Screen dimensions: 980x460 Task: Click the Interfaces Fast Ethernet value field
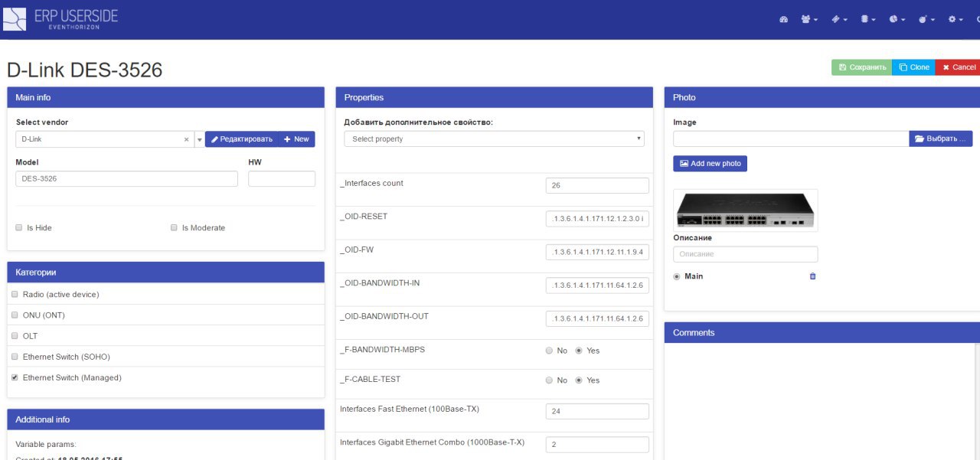pyautogui.click(x=597, y=411)
